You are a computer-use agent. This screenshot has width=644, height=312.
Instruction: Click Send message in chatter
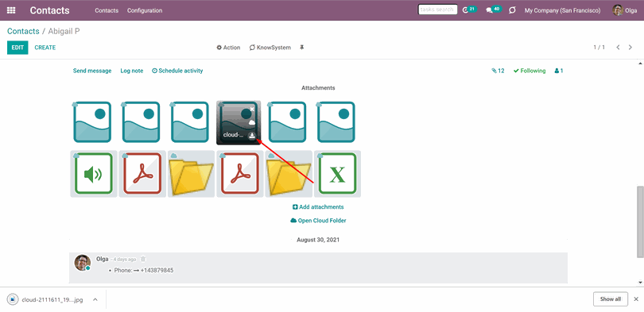click(x=92, y=71)
